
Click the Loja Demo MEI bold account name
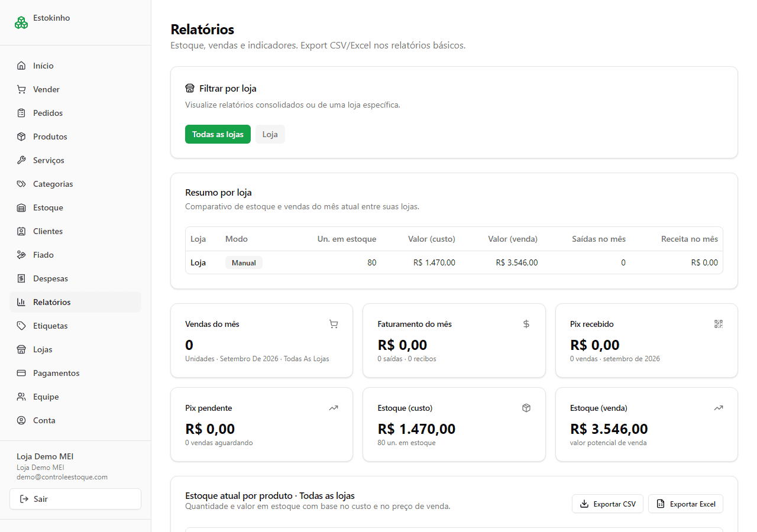[x=45, y=456]
